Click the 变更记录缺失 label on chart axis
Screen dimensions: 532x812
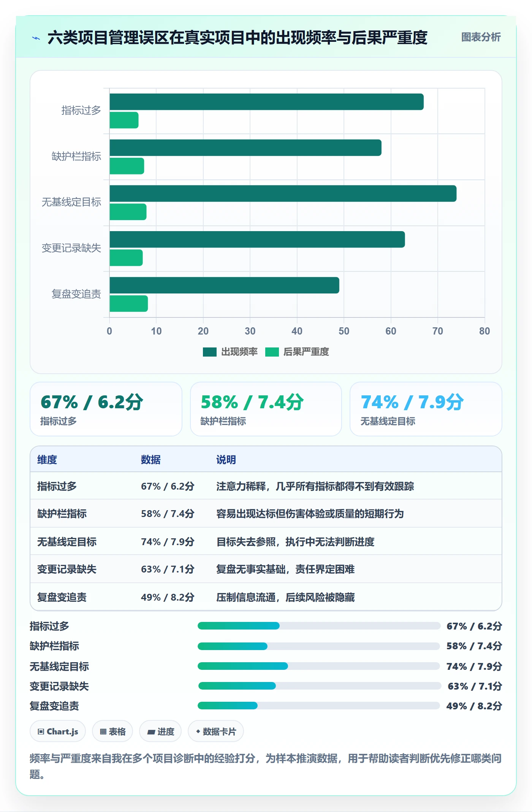tap(71, 248)
